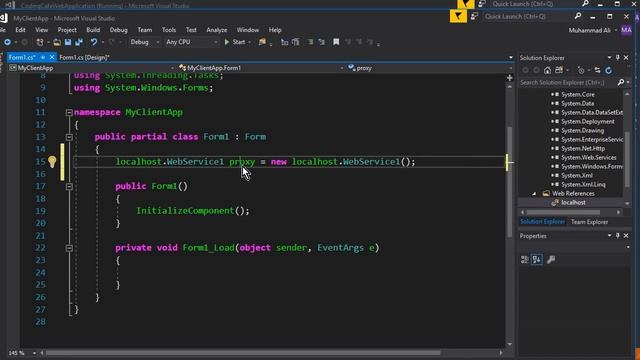Screen dimensions: 640x360
Task: Open the Project menu
Action: [67, 30]
